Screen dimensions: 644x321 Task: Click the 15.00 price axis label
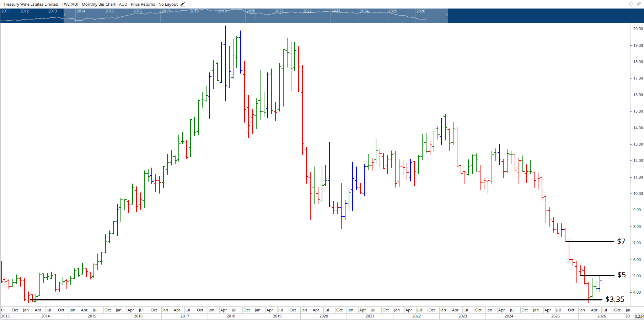click(638, 111)
